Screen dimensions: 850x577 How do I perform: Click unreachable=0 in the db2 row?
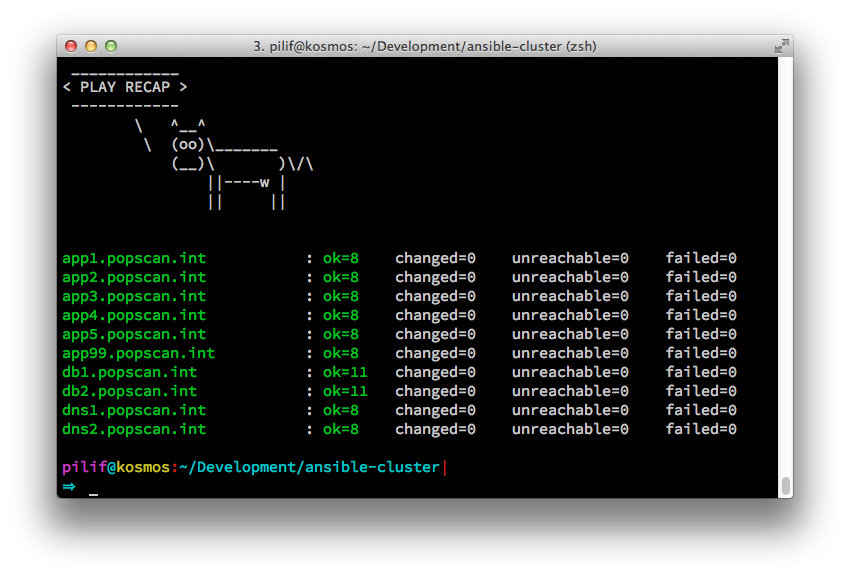(570, 391)
